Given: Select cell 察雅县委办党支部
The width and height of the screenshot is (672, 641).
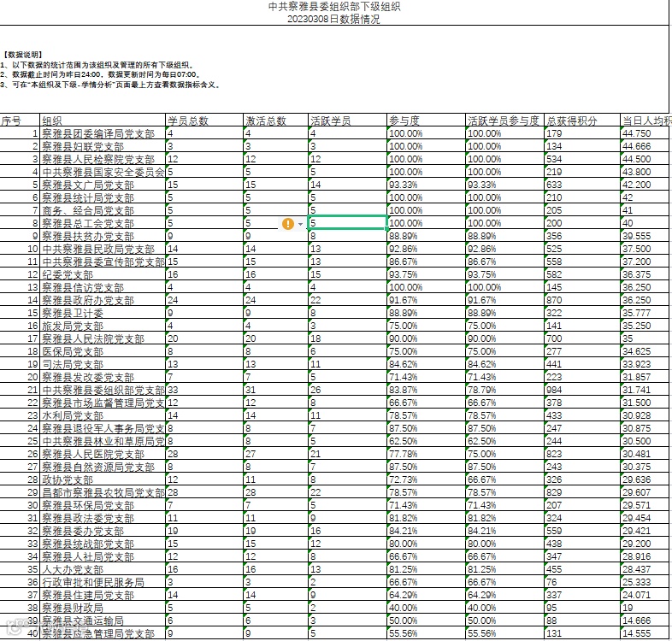Looking at the screenshot, I should pos(103,531).
